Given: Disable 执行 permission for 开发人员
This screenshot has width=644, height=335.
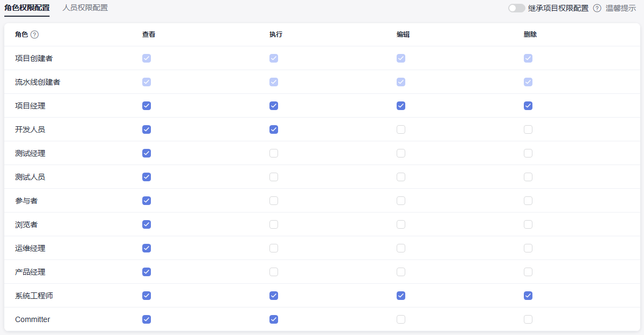Looking at the screenshot, I should click(x=274, y=129).
